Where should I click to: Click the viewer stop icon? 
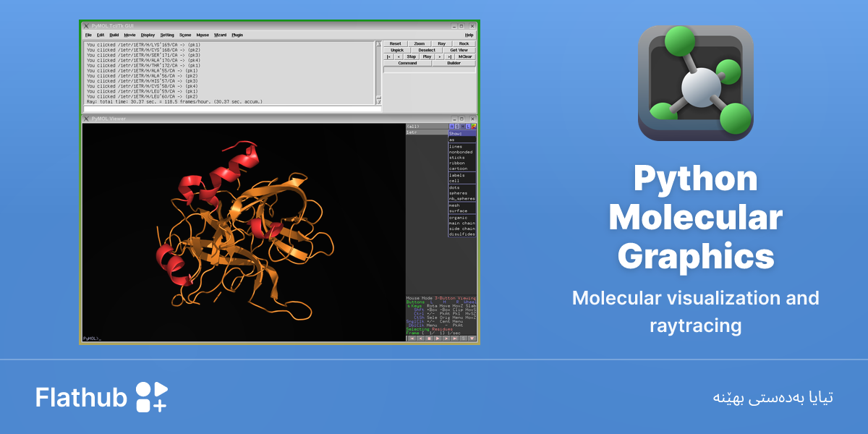click(429, 339)
